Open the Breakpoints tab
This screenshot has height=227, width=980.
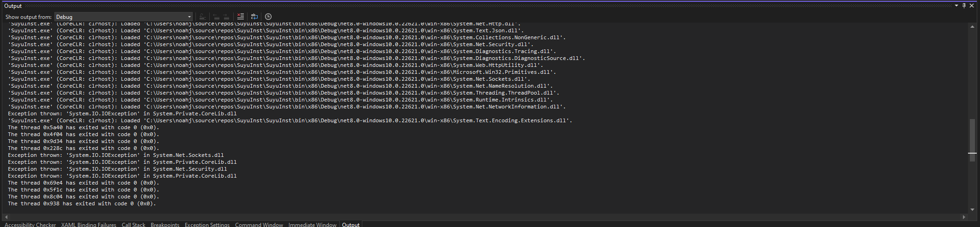(x=165, y=225)
